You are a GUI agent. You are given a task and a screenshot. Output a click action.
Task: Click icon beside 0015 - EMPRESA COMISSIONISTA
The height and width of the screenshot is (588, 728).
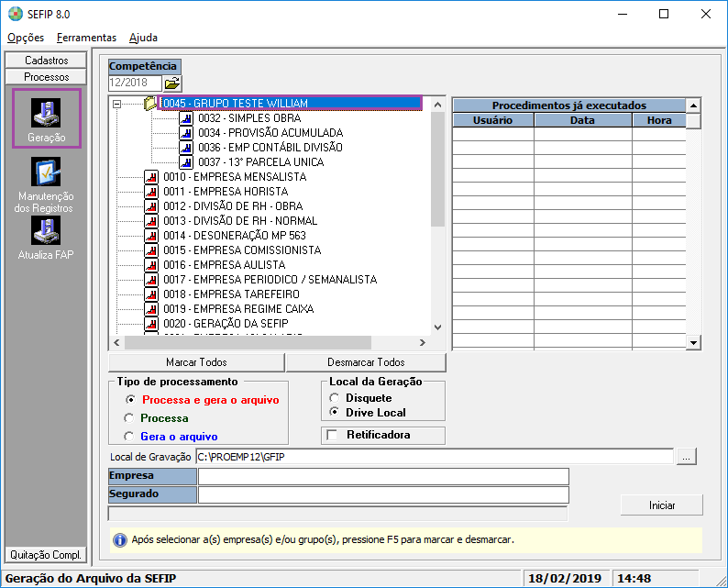point(151,250)
